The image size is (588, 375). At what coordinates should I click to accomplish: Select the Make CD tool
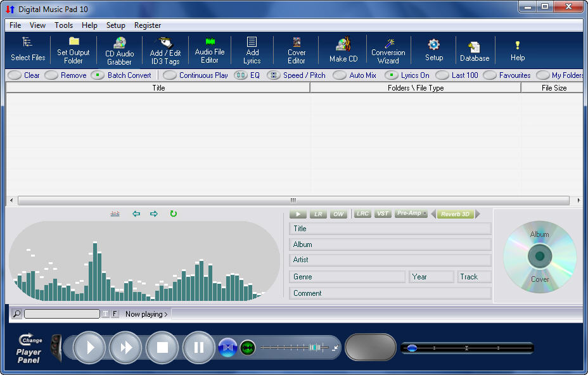click(343, 50)
